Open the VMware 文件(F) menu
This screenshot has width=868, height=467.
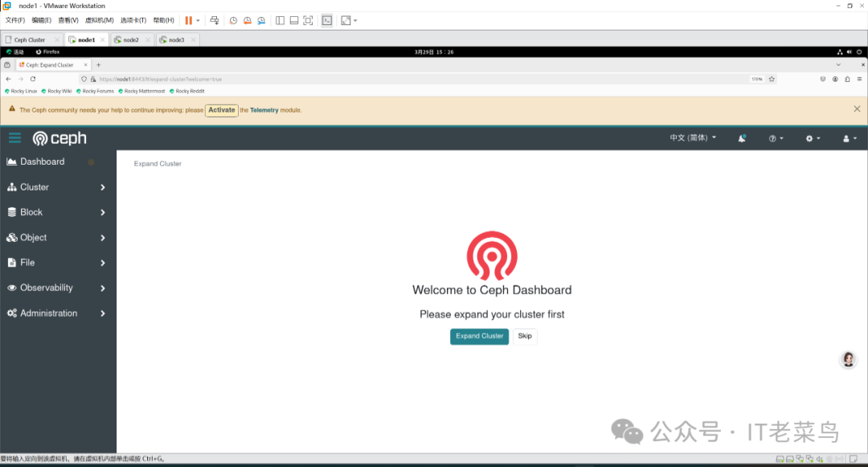(15, 20)
